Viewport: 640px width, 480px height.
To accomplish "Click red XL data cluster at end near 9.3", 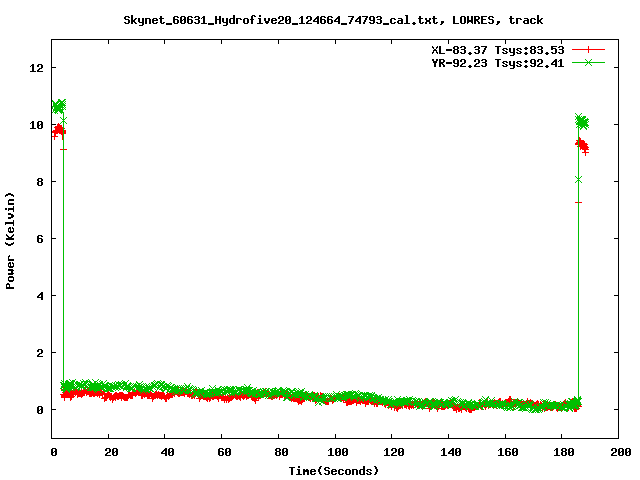I will tap(582, 146).
